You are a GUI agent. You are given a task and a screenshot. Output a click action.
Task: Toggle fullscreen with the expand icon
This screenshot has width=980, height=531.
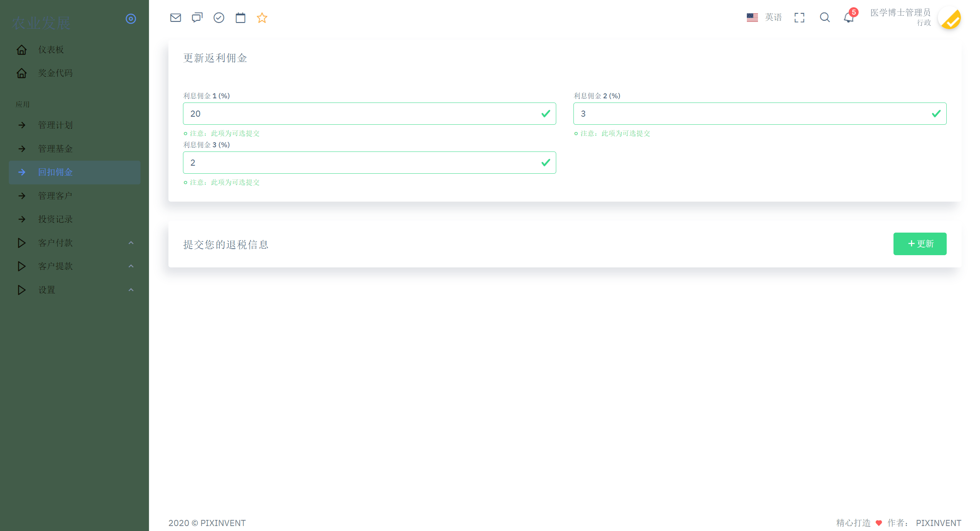pos(799,18)
